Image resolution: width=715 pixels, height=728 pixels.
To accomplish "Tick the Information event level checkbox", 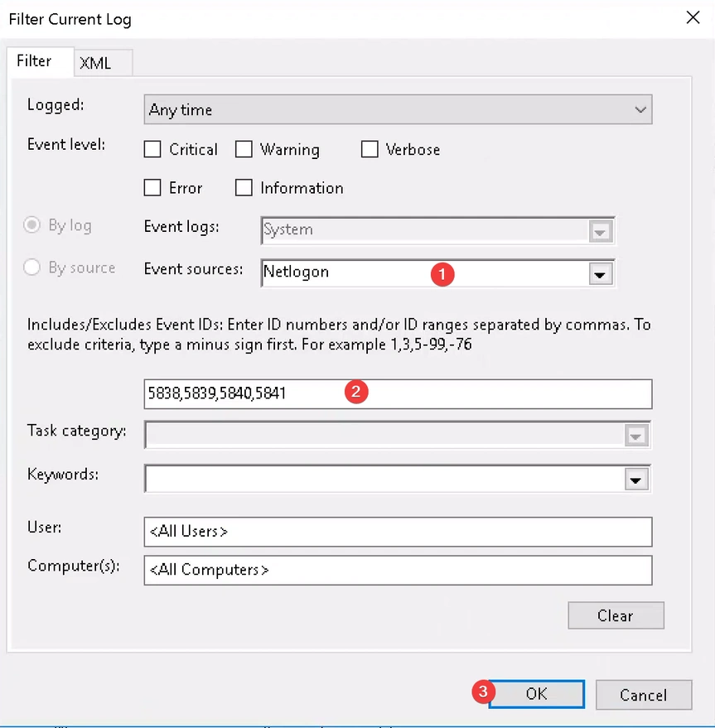I will [244, 188].
